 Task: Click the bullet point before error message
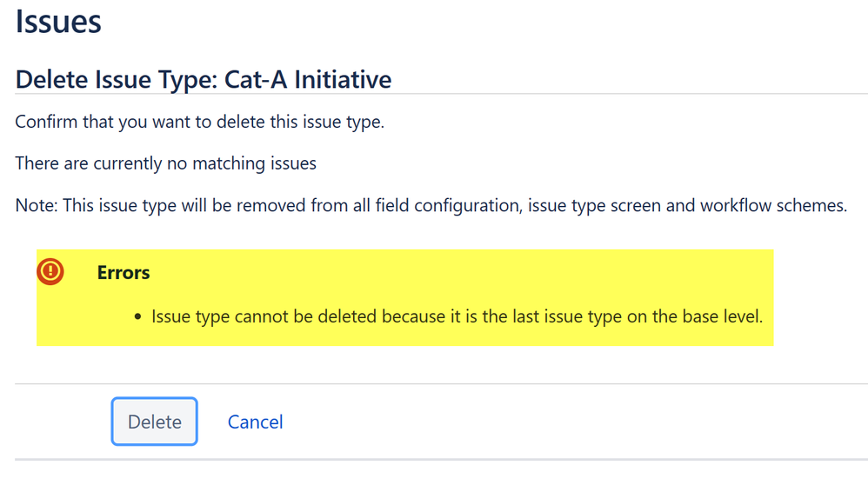click(137, 317)
